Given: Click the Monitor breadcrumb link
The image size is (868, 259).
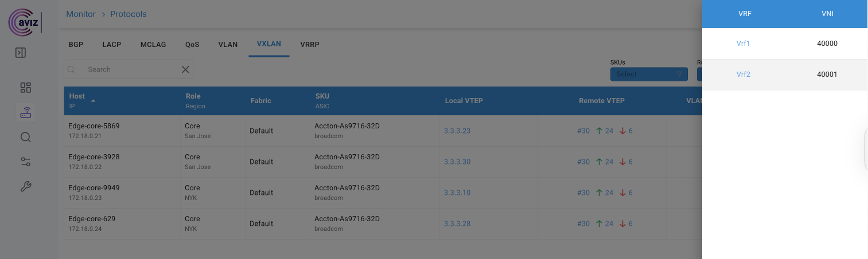Looking at the screenshot, I should click(x=81, y=14).
